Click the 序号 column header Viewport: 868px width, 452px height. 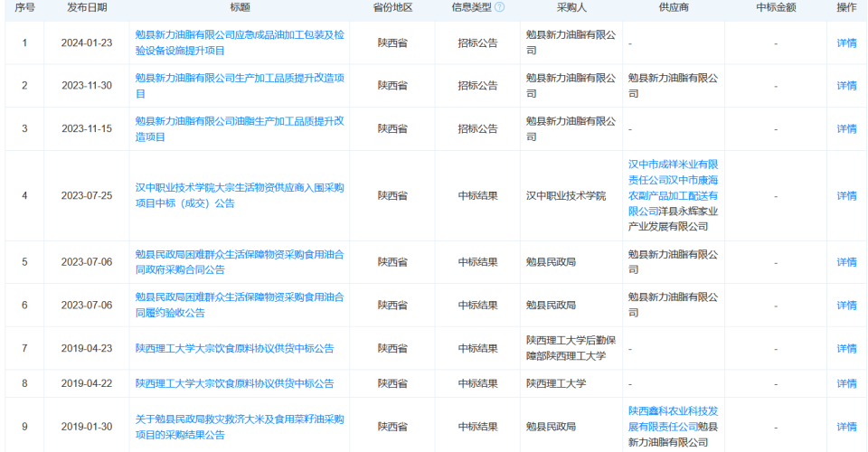(24, 7)
